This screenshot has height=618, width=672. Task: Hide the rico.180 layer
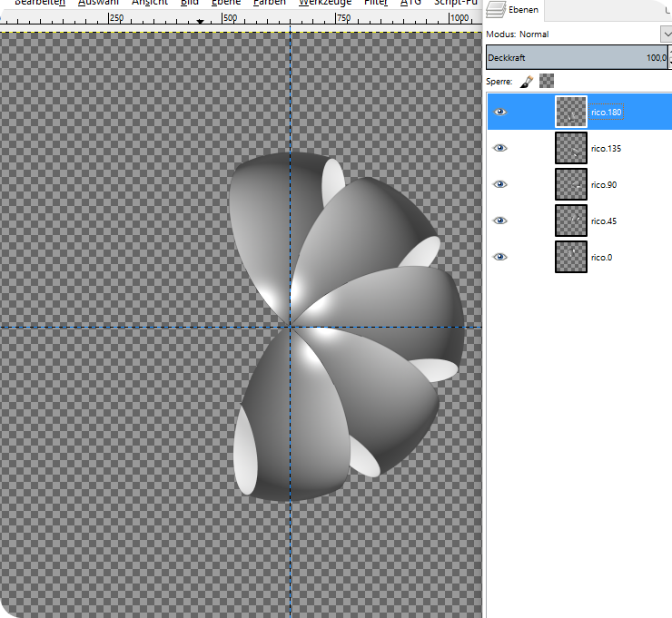click(499, 113)
